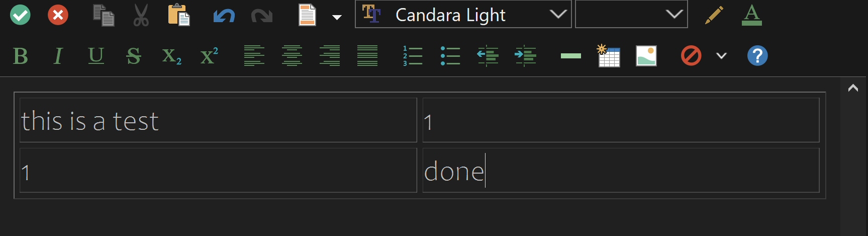The height and width of the screenshot is (236, 868).
Task: Insert horizontal line with the green bar icon
Action: (570, 56)
